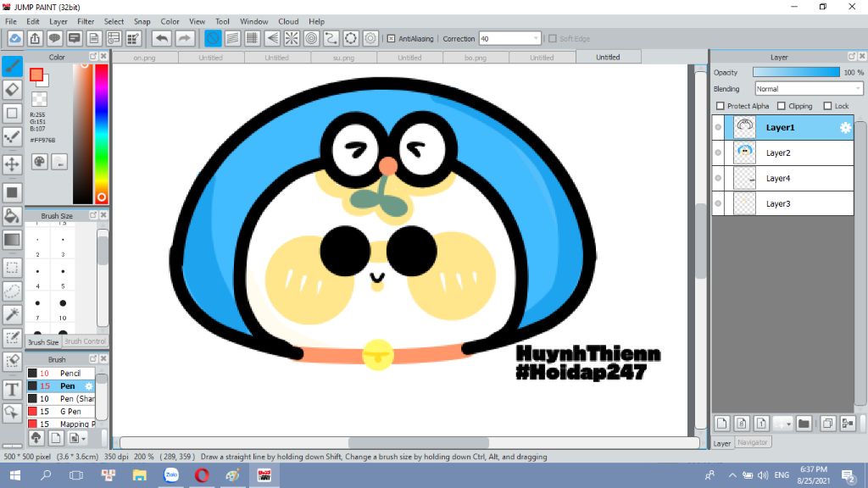Switch to the su.png tab
Image resolution: width=868 pixels, height=488 pixels.
[x=343, y=58]
